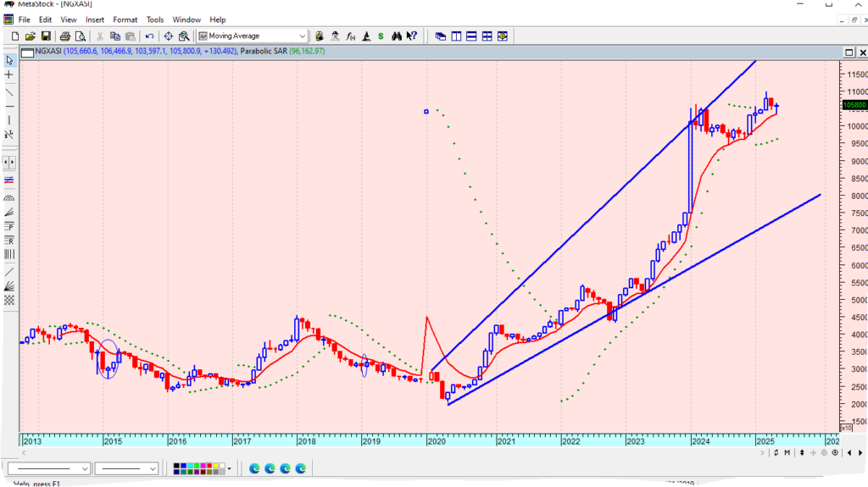Toggle the M periodicity button at bottom right

pos(787,453)
